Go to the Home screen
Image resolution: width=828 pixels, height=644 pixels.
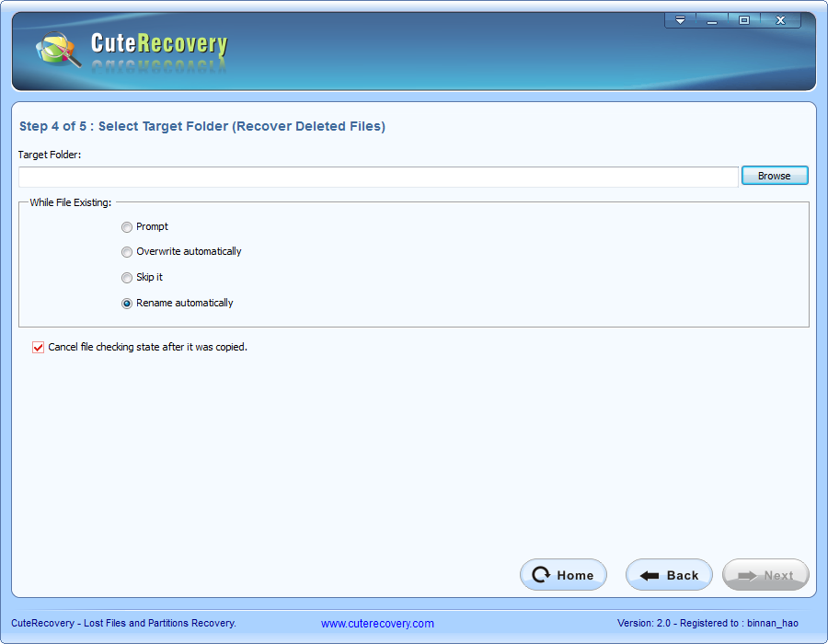pos(563,575)
